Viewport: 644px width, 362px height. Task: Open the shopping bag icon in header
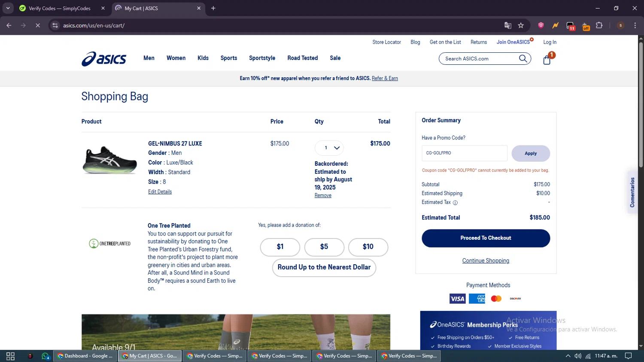coord(547,60)
